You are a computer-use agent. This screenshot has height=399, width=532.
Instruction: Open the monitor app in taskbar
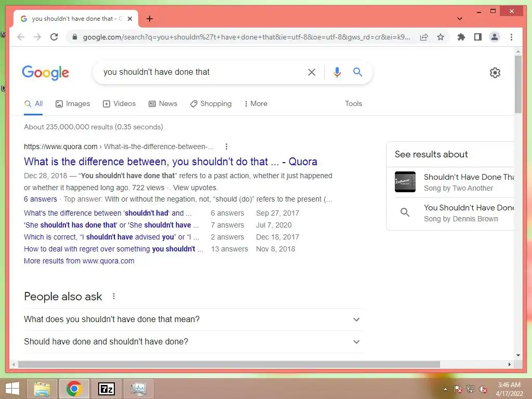point(138,389)
